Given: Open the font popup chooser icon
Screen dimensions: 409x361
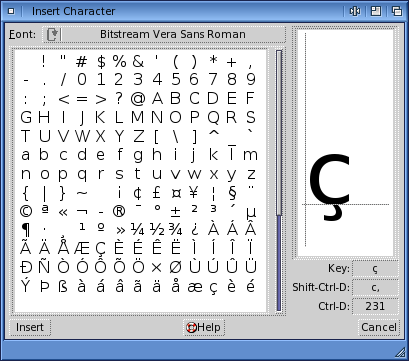Looking at the screenshot, I should click(52, 34).
